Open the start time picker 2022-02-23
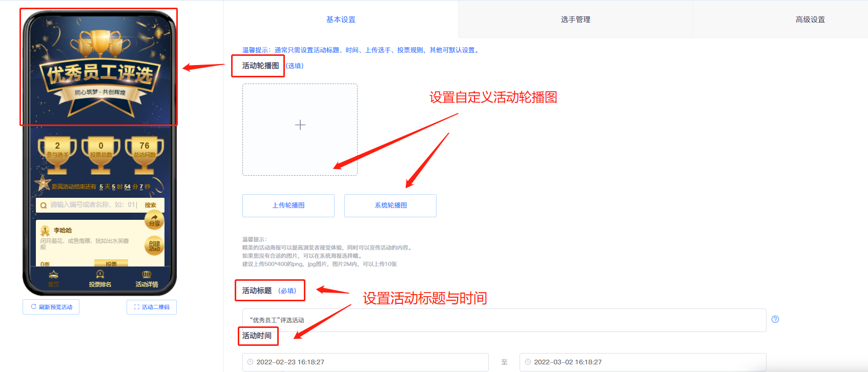This screenshot has width=868, height=372. click(x=365, y=362)
